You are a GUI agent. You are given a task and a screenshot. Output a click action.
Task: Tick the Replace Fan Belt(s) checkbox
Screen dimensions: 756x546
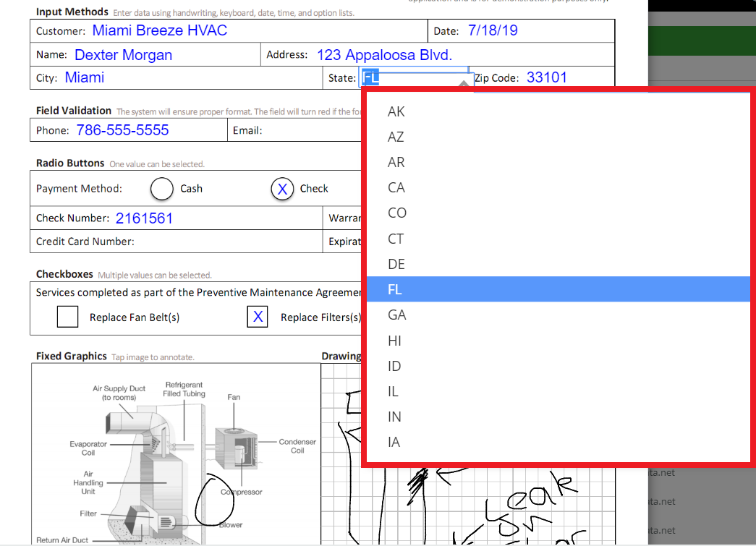click(x=67, y=317)
